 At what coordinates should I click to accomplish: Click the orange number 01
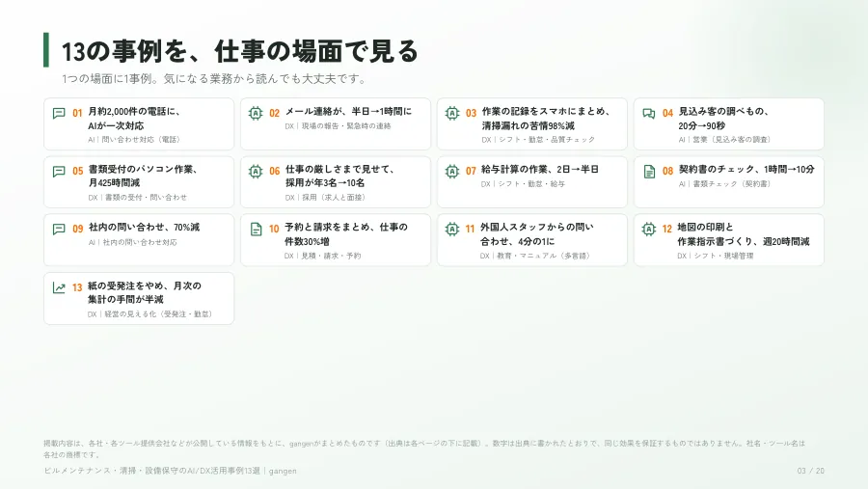pos(77,114)
